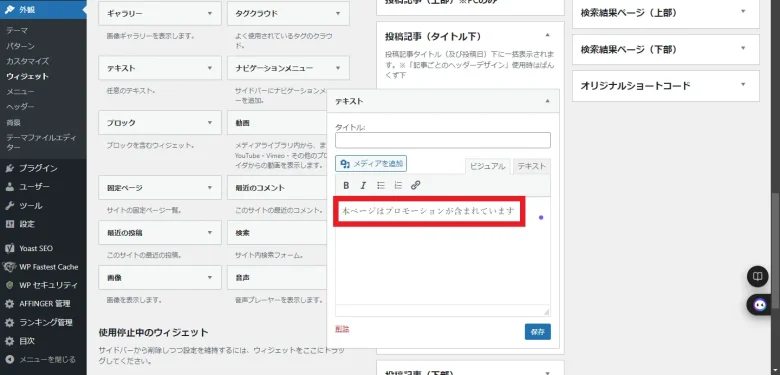
Task: Expand オリジナルショートコード area
Action: [x=743, y=85]
